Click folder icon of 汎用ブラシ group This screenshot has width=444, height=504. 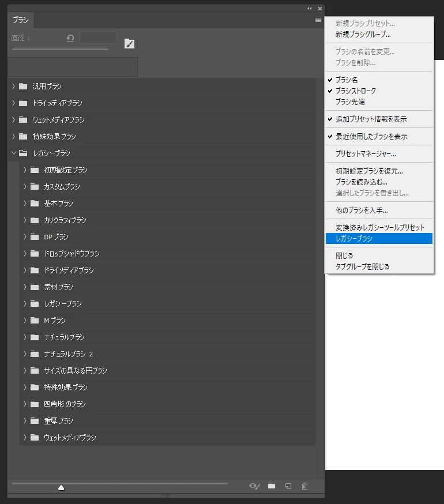coord(23,86)
